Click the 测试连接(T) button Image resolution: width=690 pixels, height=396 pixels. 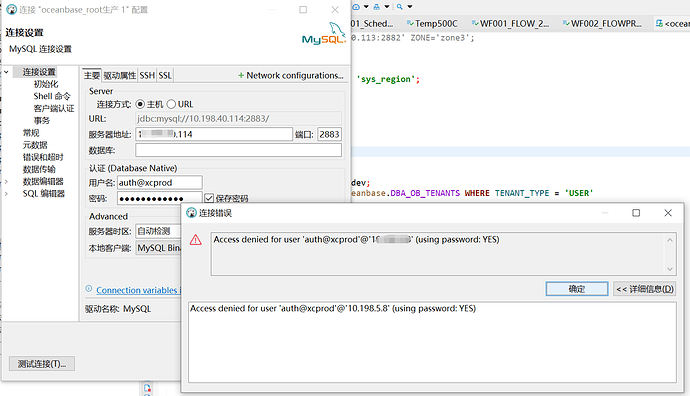pyautogui.click(x=42, y=364)
